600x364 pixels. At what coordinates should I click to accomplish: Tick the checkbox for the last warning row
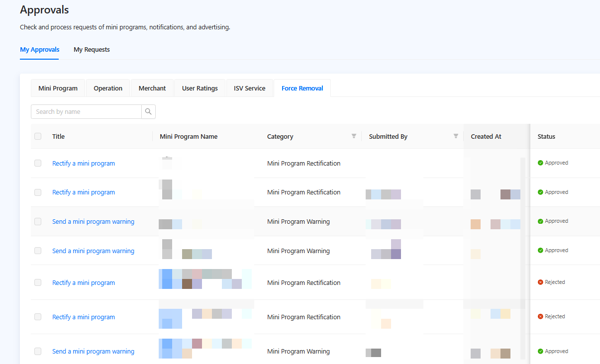[x=38, y=352]
